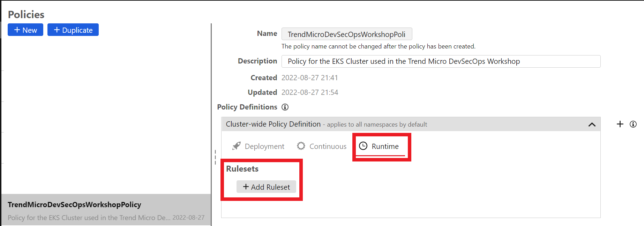644x226 pixels.
Task: Click the policy name cannot be changed note
Action: 379,46
